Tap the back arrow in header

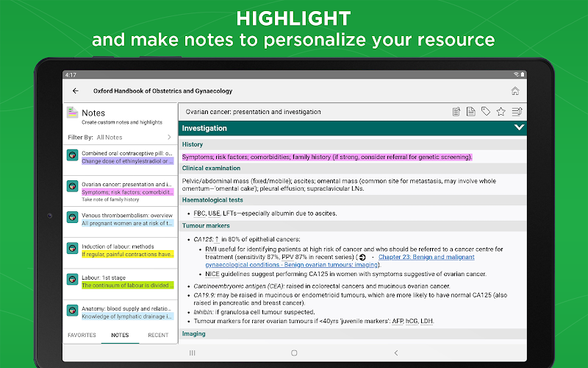(76, 91)
